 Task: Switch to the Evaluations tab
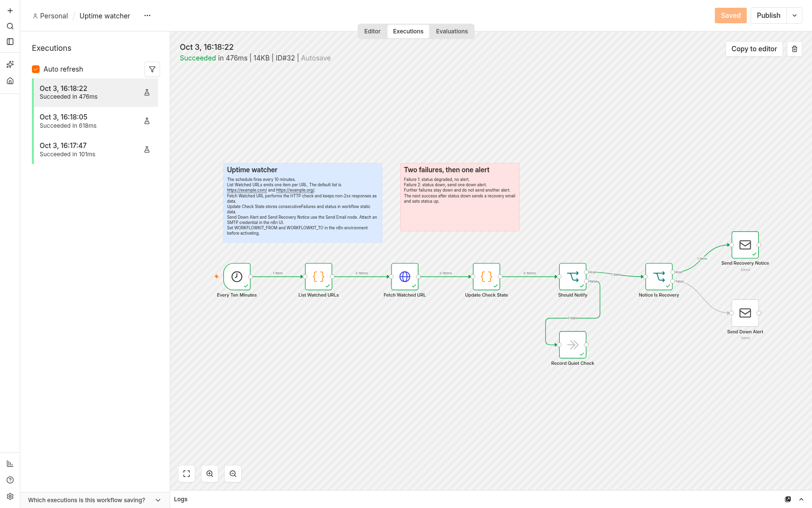(452, 31)
